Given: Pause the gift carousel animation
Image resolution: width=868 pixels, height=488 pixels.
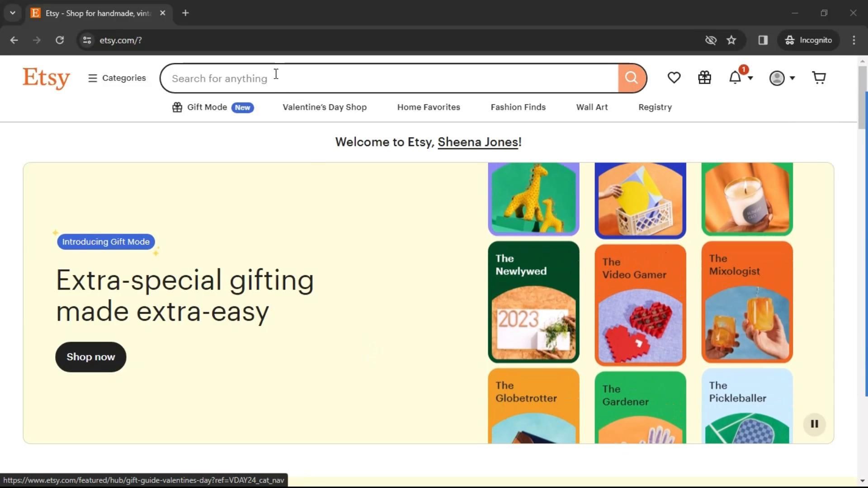Looking at the screenshot, I should 814,424.
